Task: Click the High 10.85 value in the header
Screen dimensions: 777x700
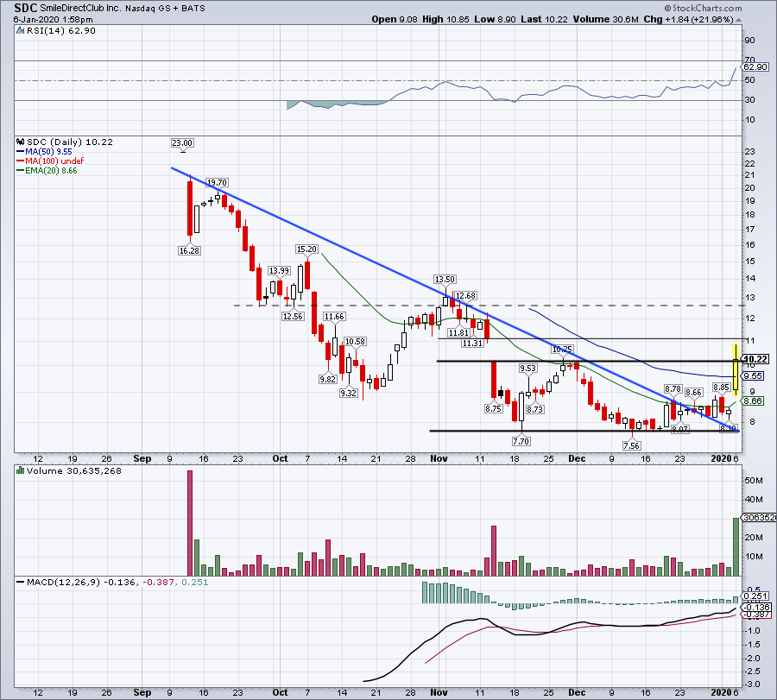Action: [x=445, y=19]
